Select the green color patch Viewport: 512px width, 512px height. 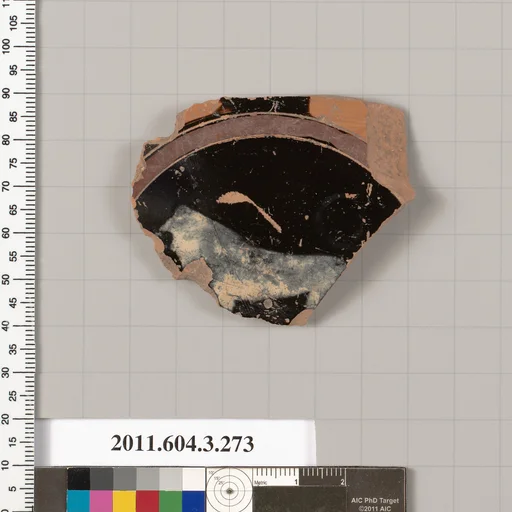[x=170, y=501]
